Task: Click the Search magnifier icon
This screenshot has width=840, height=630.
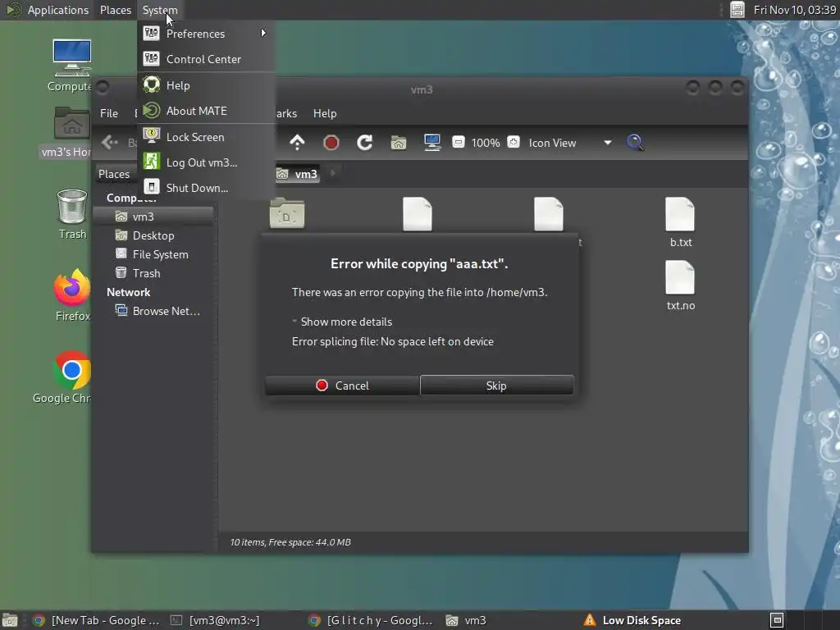Action: click(635, 143)
